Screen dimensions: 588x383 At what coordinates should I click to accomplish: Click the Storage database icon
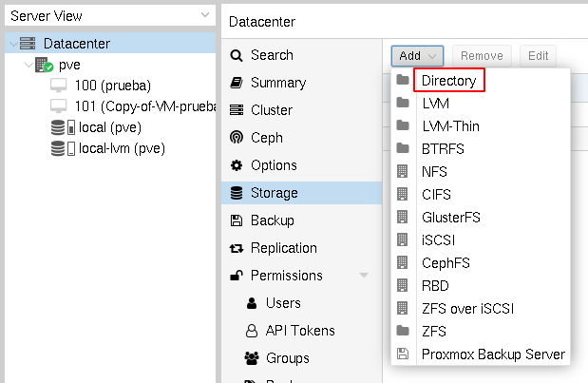click(237, 193)
